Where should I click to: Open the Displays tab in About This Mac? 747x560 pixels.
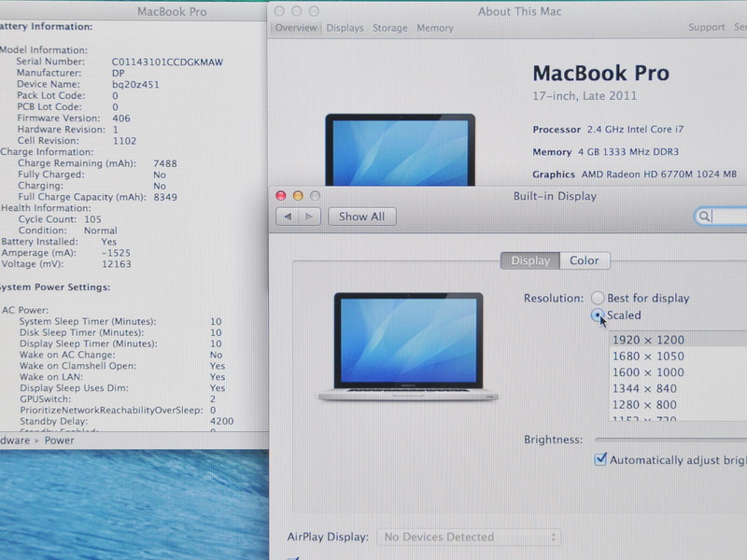345,28
